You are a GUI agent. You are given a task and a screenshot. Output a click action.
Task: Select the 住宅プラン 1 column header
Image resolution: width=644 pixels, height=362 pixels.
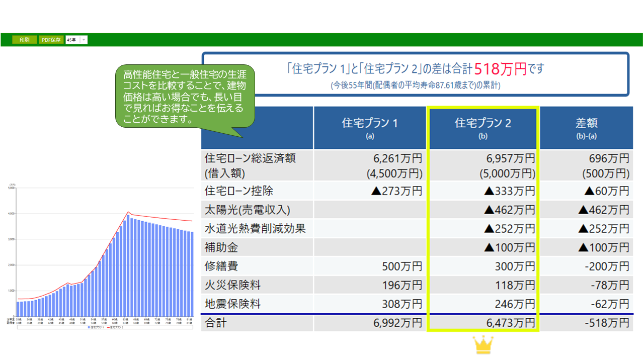(370, 128)
